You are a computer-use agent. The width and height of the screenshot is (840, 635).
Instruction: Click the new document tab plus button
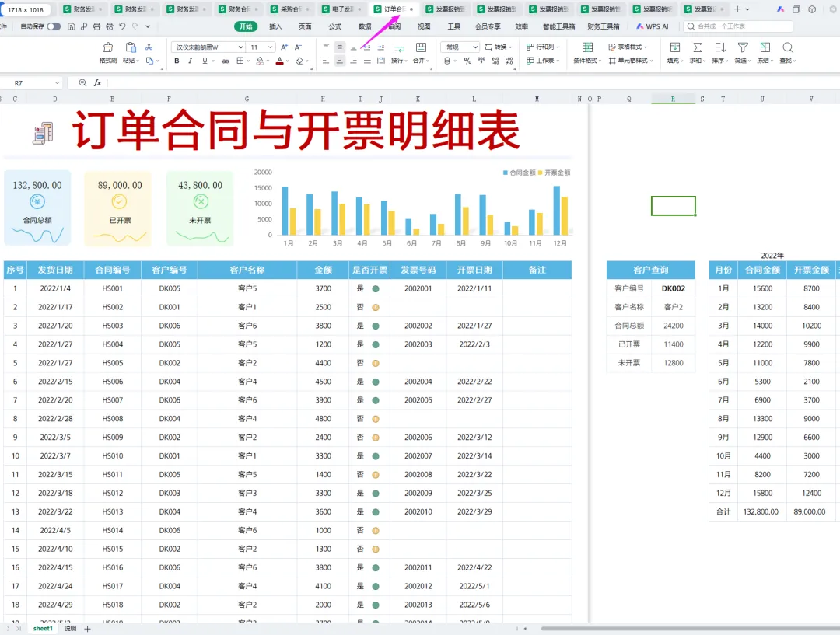(x=737, y=9)
